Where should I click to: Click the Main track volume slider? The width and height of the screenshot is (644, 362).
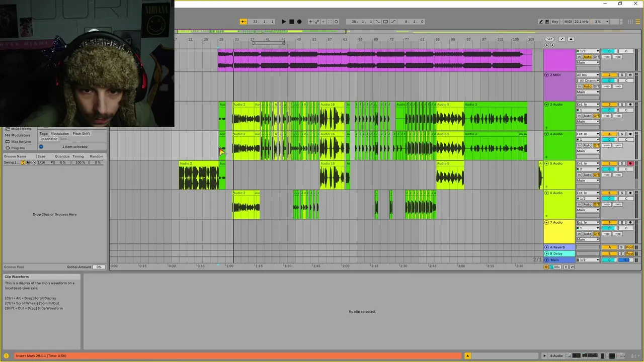[609, 260]
